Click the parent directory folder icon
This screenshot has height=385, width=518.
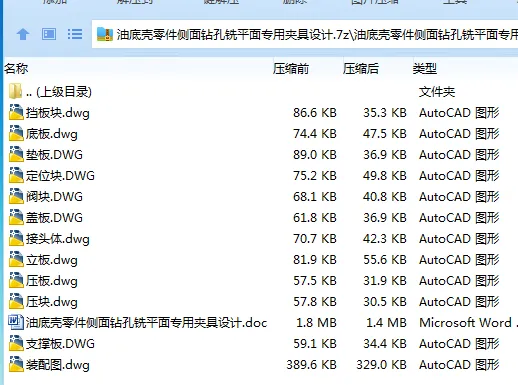pyautogui.click(x=16, y=91)
